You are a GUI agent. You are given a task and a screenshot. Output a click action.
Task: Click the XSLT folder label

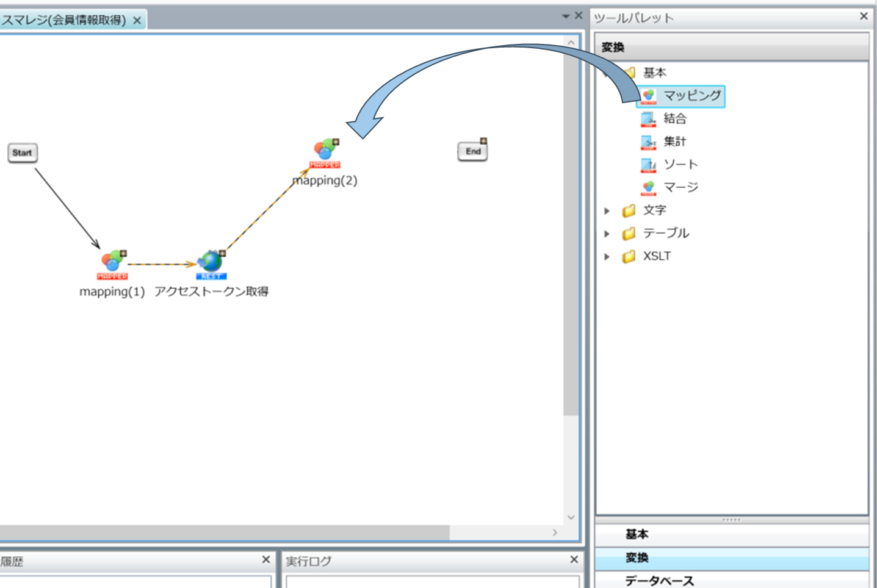(657, 256)
